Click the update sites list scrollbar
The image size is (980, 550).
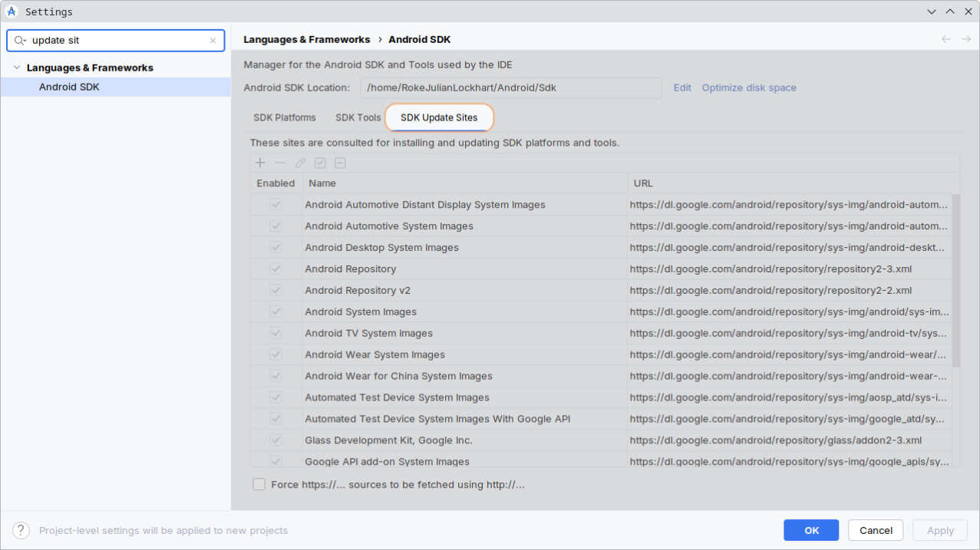tap(955, 281)
